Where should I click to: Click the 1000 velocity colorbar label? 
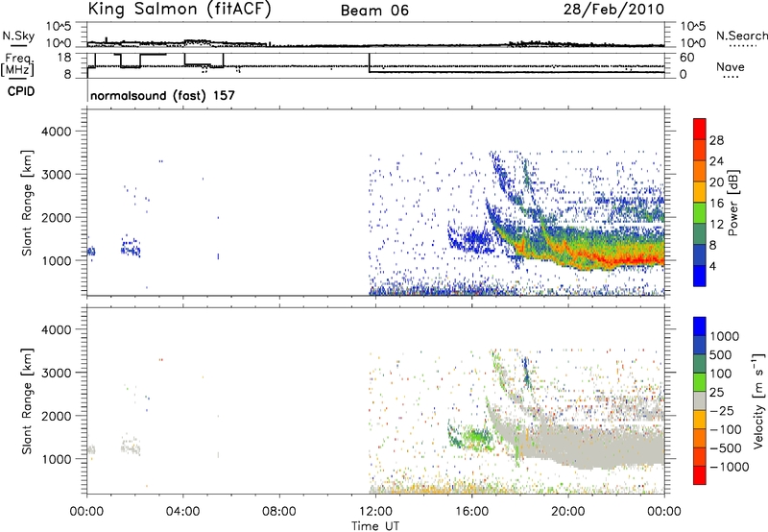[725, 336]
